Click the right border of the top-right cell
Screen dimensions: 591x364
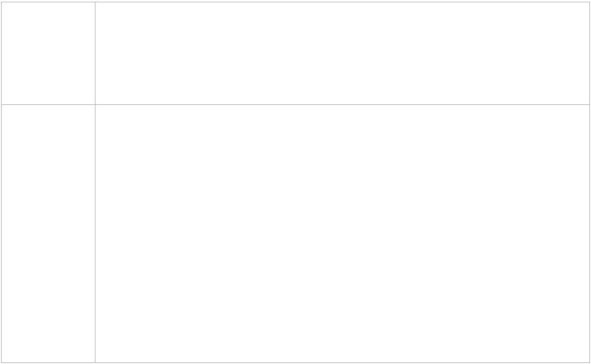click(590, 53)
